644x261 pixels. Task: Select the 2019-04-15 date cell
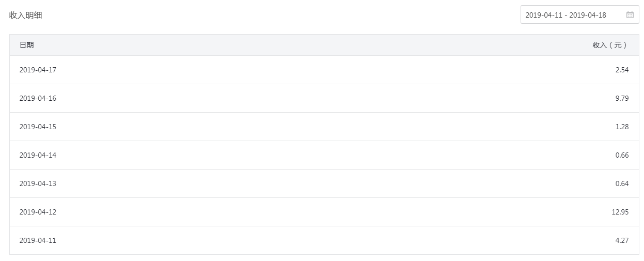click(x=38, y=127)
